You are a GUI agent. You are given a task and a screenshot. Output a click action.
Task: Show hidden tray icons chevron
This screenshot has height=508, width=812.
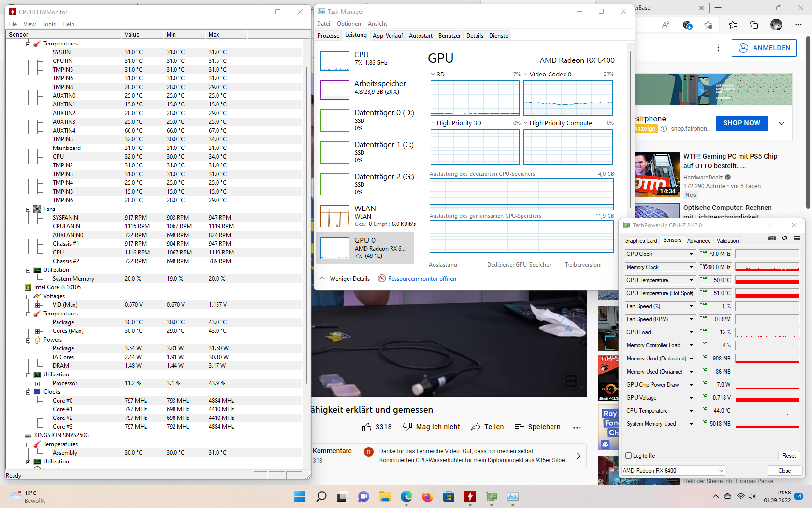(x=715, y=496)
